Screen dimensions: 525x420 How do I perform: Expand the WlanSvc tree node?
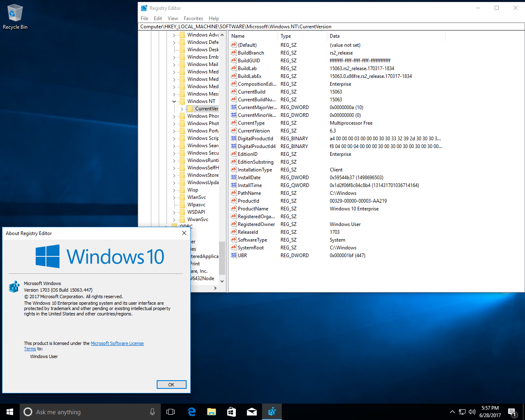(x=174, y=197)
